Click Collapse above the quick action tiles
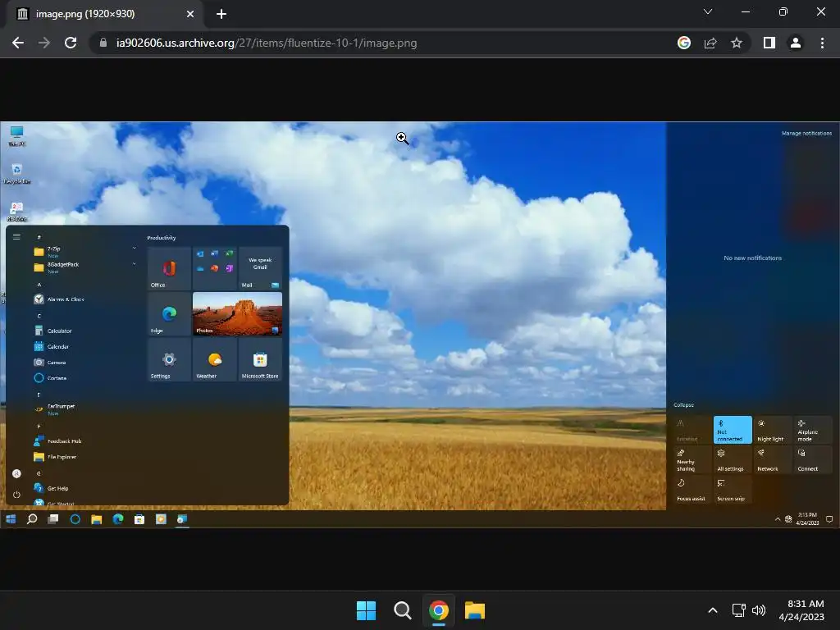This screenshot has height=630, width=840. (683, 405)
